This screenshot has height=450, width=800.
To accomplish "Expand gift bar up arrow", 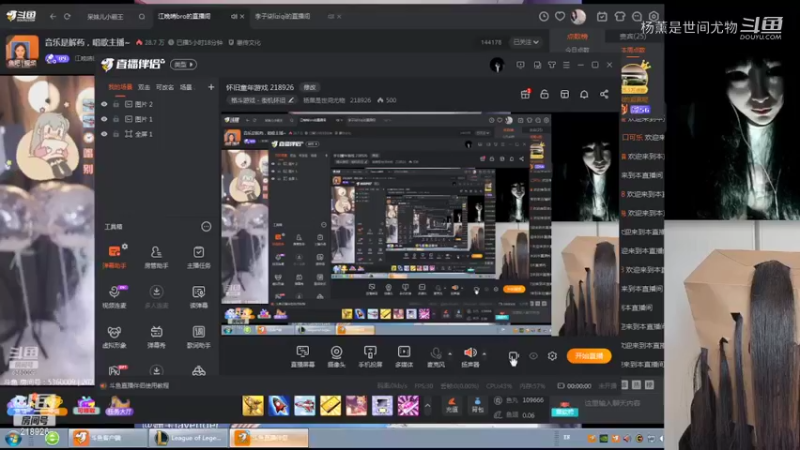I will click(428, 406).
